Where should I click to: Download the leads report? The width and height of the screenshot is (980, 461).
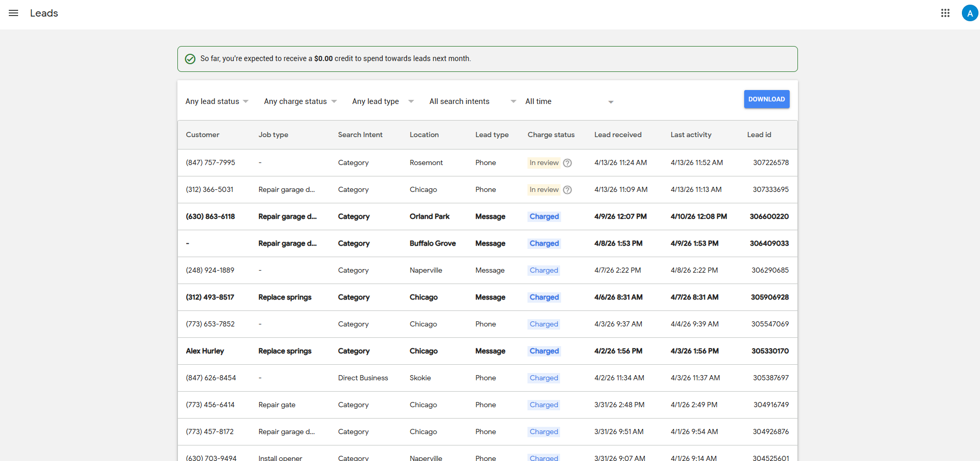tap(766, 99)
